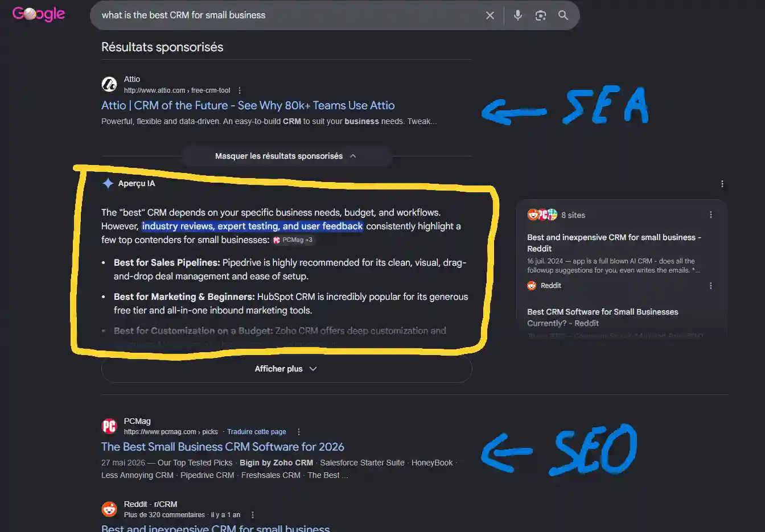Screen dimensions: 765x532
Task: Open the AI overview three-dot options menu
Action: [x=722, y=184]
